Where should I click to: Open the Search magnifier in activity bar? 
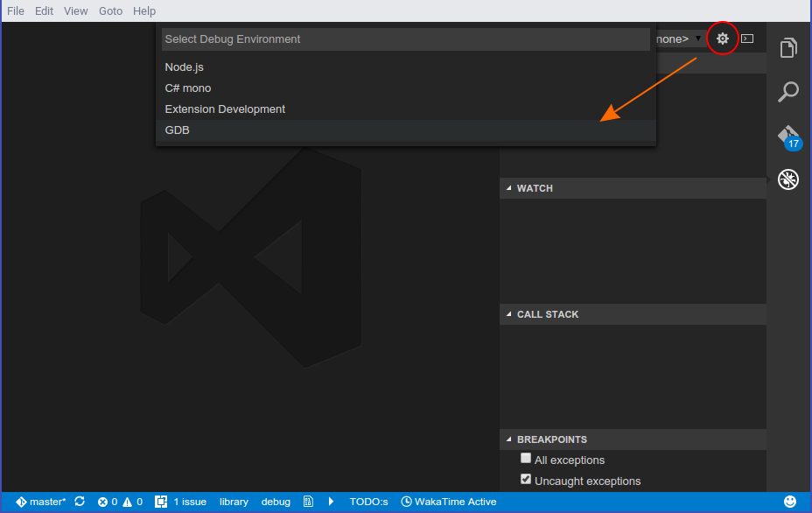coord(788,92)
